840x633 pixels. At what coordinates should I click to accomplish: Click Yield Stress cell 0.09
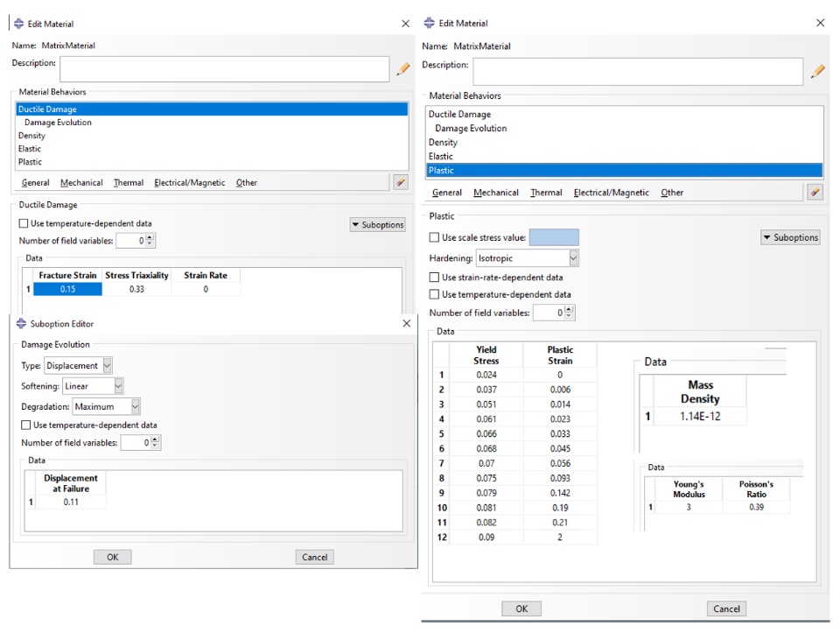pos(486,537)
